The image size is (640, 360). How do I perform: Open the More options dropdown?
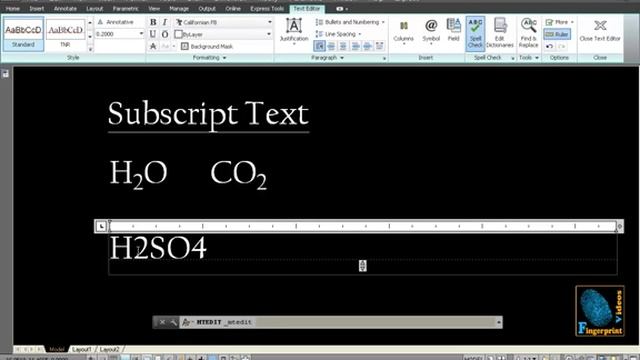[560, 22]
